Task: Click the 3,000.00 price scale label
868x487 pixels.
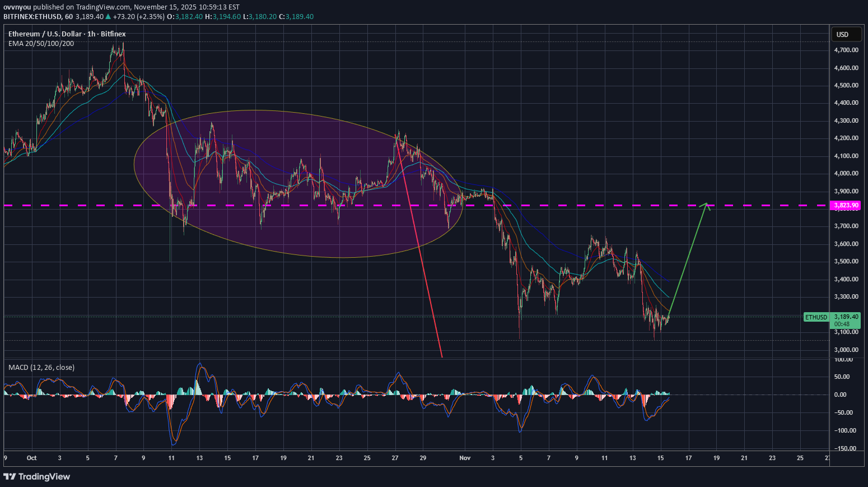Action: 846,350
